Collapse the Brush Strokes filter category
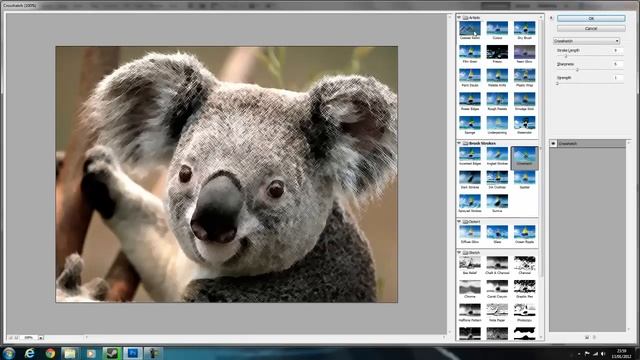The image size is (640, 360). [x=459, y=143]
